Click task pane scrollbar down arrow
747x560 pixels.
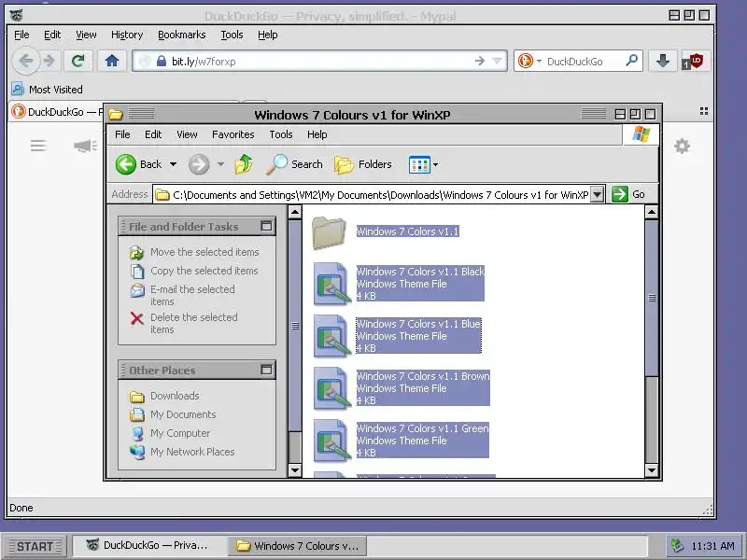[295, 470]
